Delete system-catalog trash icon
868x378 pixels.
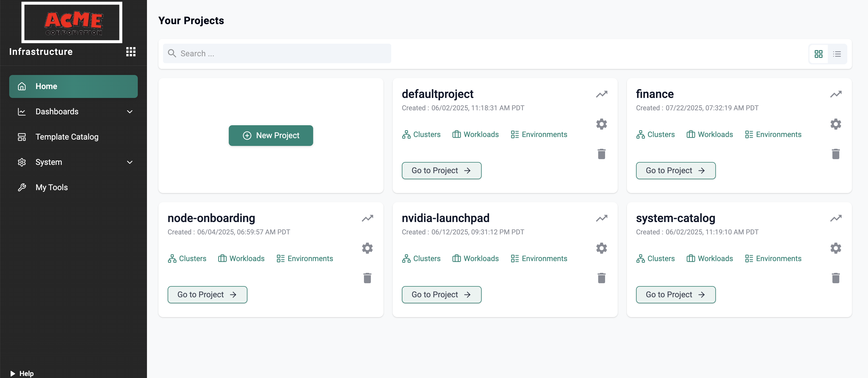(836, 278)
